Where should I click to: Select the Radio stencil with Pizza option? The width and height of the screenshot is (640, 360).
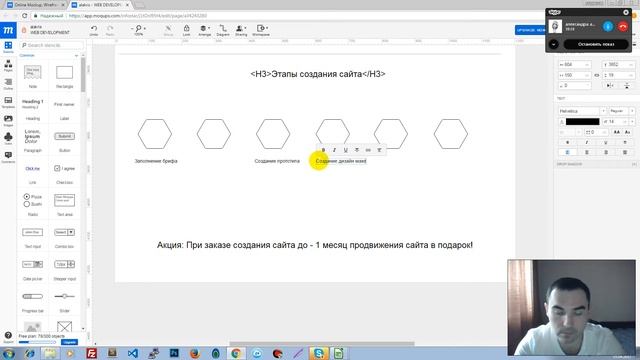(x=33, y=204)
